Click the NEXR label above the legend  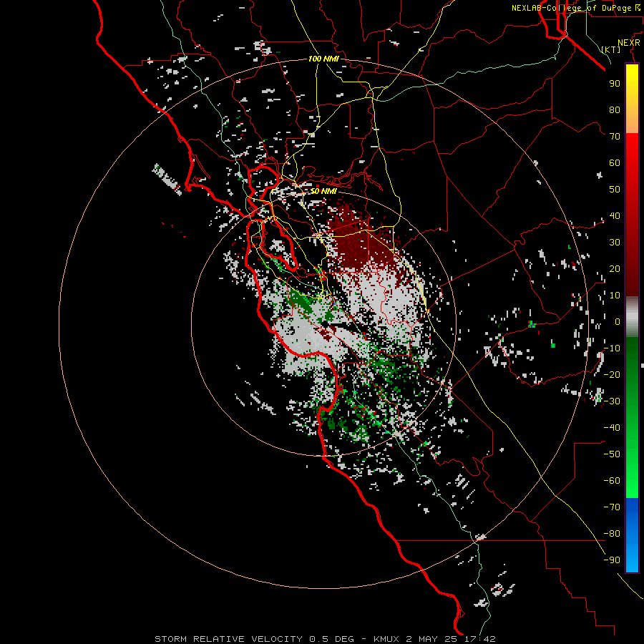click(629, 43)
